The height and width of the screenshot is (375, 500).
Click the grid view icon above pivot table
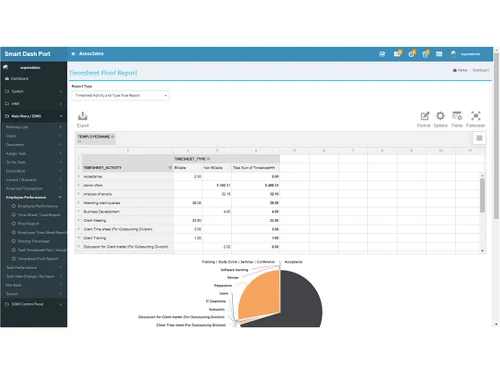click(x=479, y=138)
